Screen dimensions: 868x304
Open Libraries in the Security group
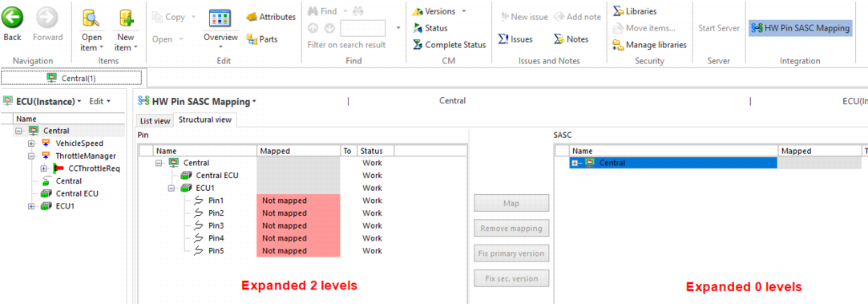[x=635, y=11]
